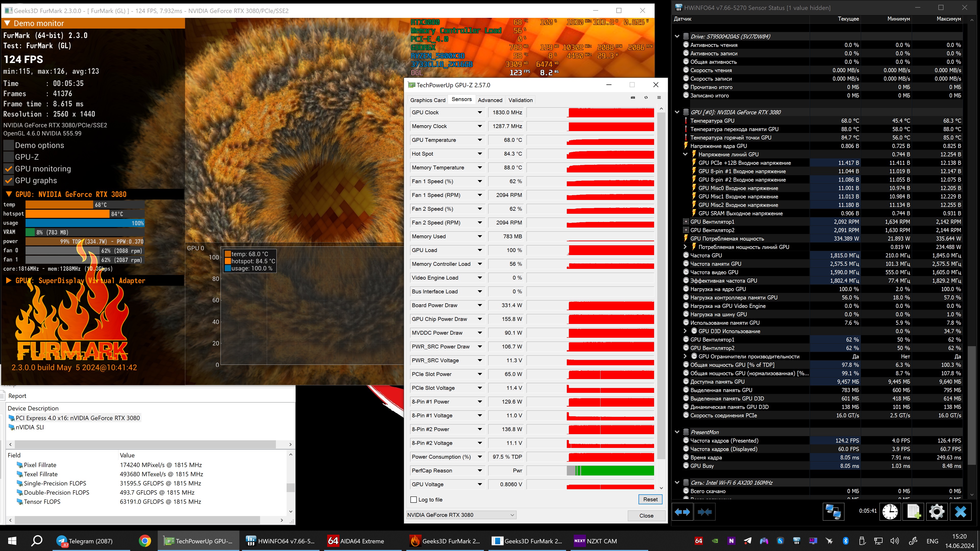The height and width of the screenshot is (551, 980).
Task: Open the GPU-Z hamburger menu
Action: coord(659,98)
